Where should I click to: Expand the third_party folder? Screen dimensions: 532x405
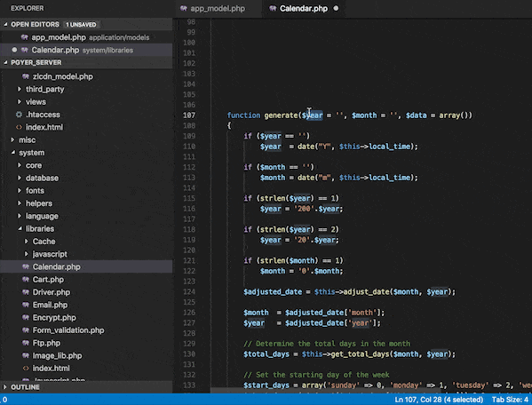[20, 89]
